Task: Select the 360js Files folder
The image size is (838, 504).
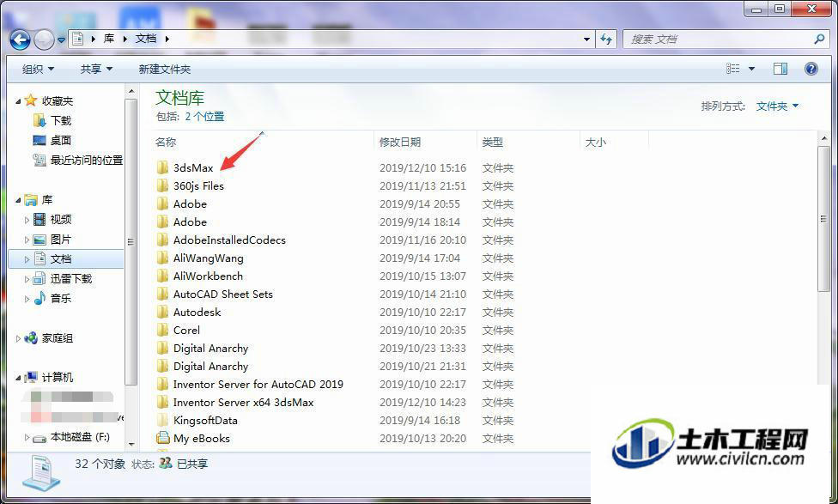Action: pyautogui.click(x=198, y=186)
